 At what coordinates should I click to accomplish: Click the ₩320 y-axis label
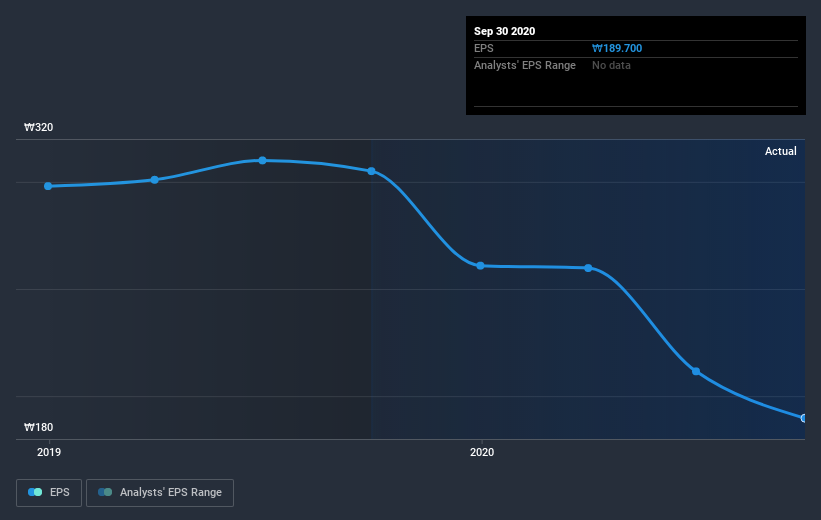click(x=38, y=127)
